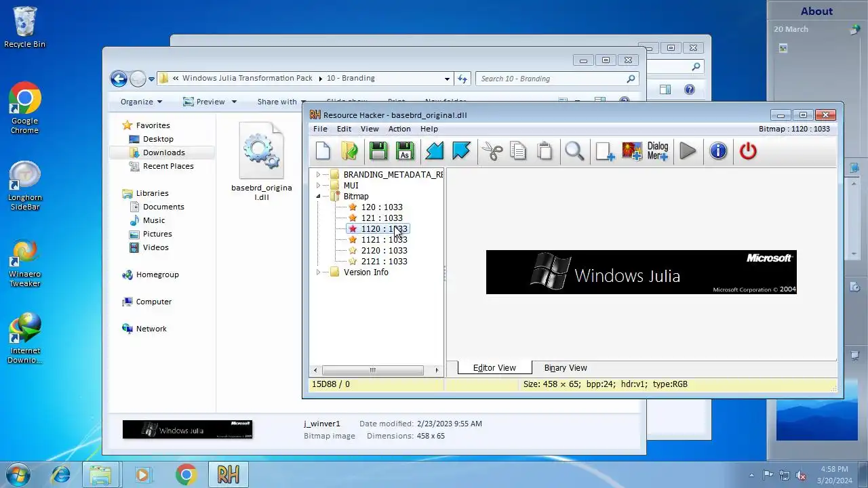Select bitmap resource 2121 : 1033

point(384,262)
